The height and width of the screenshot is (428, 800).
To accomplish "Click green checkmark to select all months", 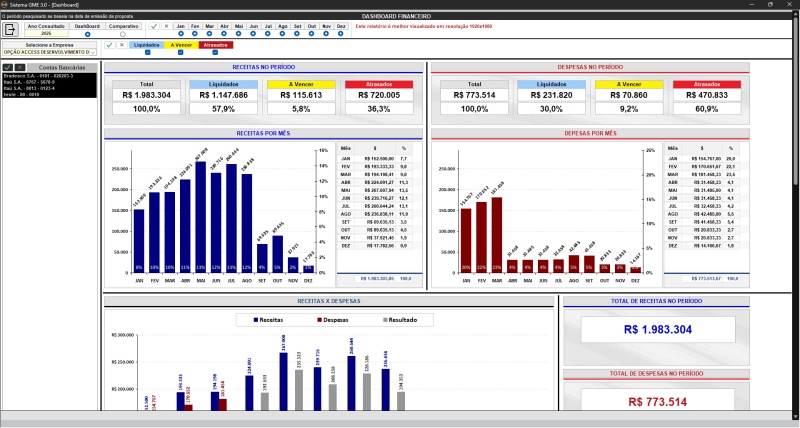I will pyautogui.click(x=153, y=26).
